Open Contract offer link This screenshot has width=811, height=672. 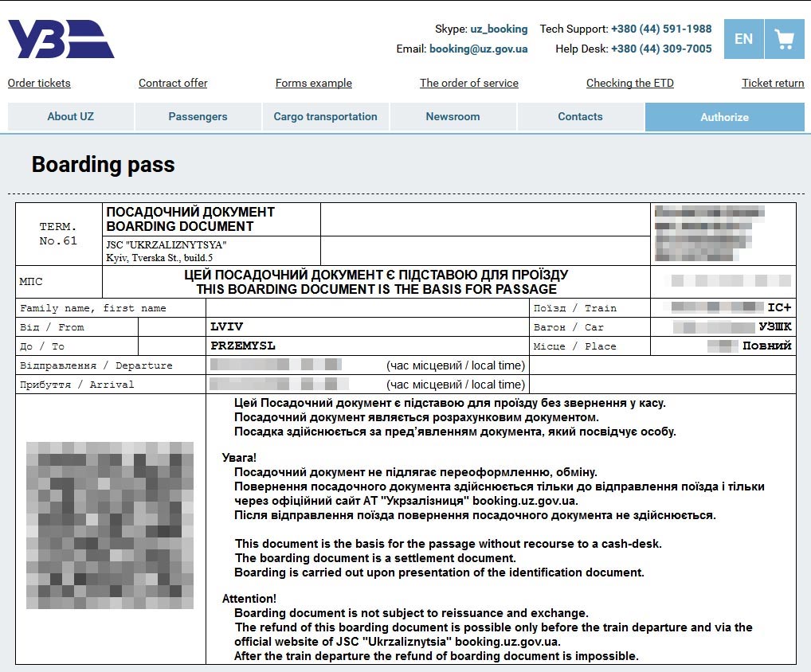[x=173, y=83]
